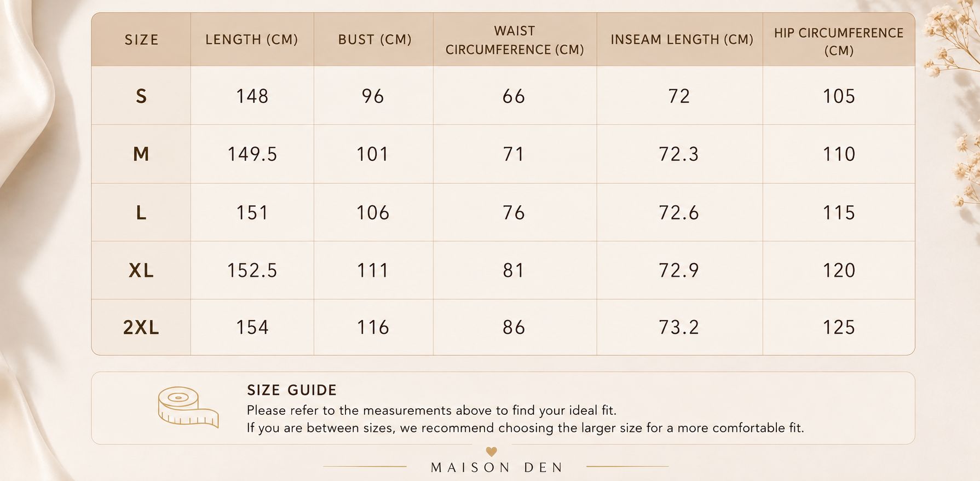Viewport: 980px width, 481px height.
Task: Click the MAISON DEN brand name
Action: click(x=497, y=468)
